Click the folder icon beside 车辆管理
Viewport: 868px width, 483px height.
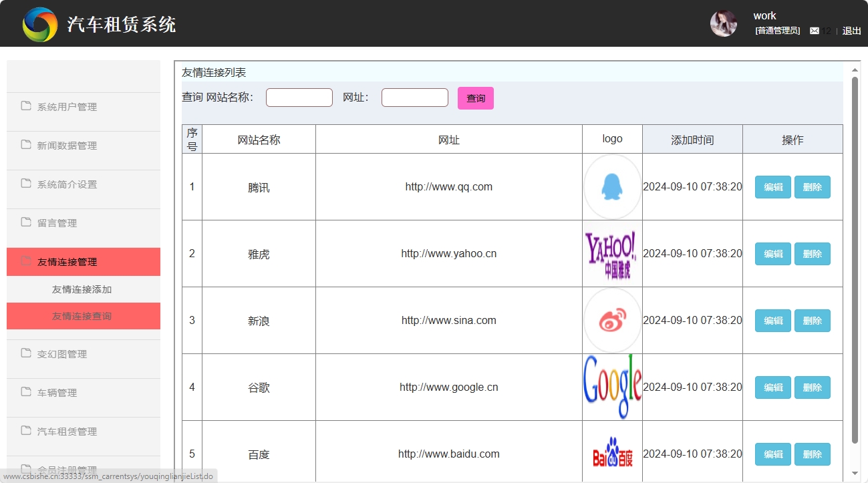[27, 392]
